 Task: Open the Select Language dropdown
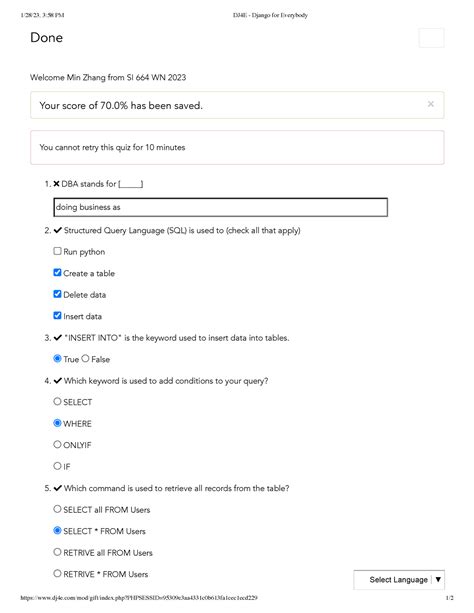[399, 580]
